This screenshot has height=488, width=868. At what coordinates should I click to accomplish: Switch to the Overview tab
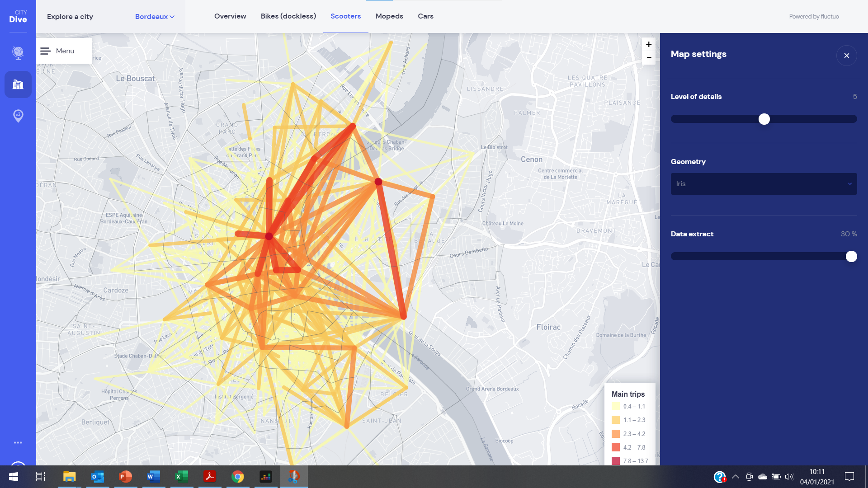coord(230,16)
